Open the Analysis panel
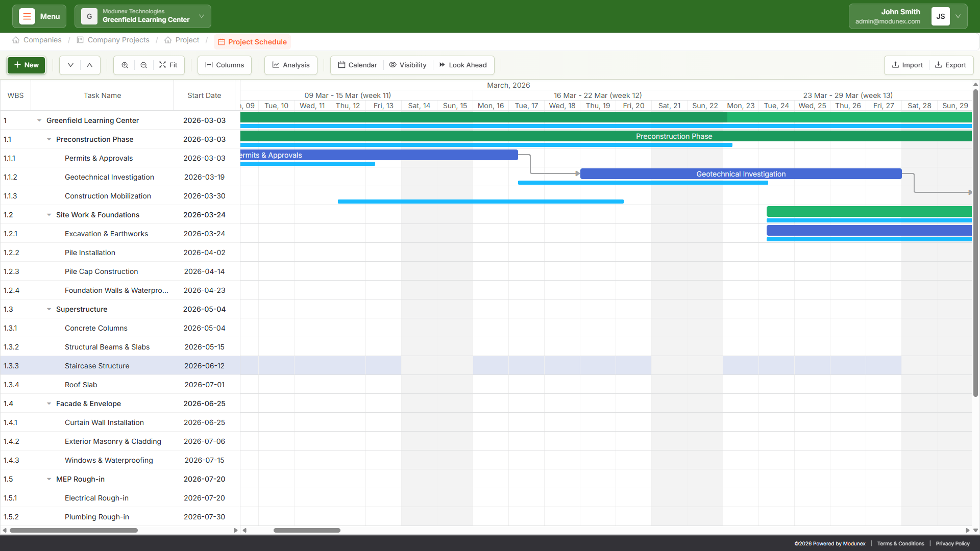The width and height of the screenshot is (980, 551). pos(290,65)
